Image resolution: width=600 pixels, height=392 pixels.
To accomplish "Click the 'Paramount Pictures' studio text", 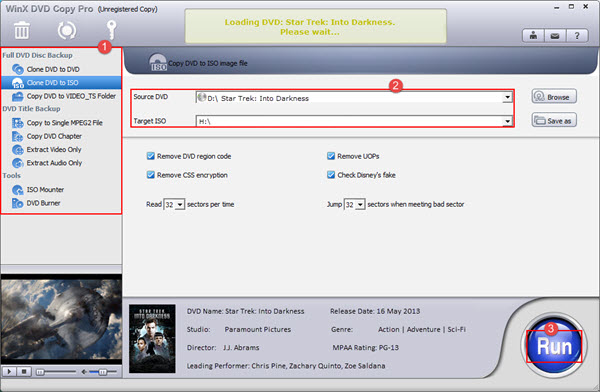I will click(x=258, y=330).
